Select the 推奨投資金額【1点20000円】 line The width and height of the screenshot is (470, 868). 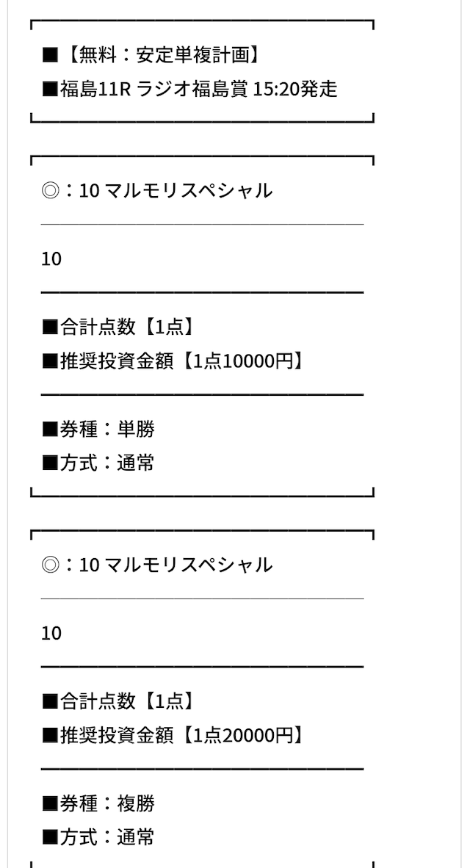click(174, 736)
